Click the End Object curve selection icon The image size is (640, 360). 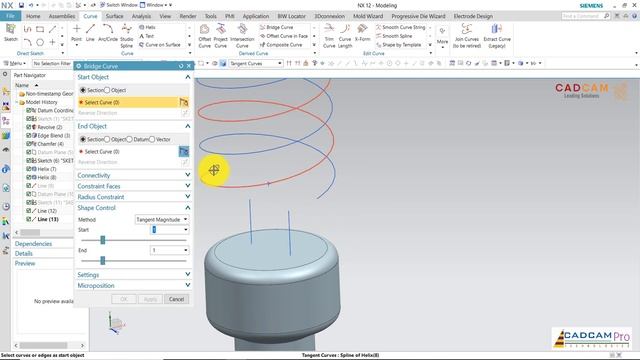click(x=184, y=151)
